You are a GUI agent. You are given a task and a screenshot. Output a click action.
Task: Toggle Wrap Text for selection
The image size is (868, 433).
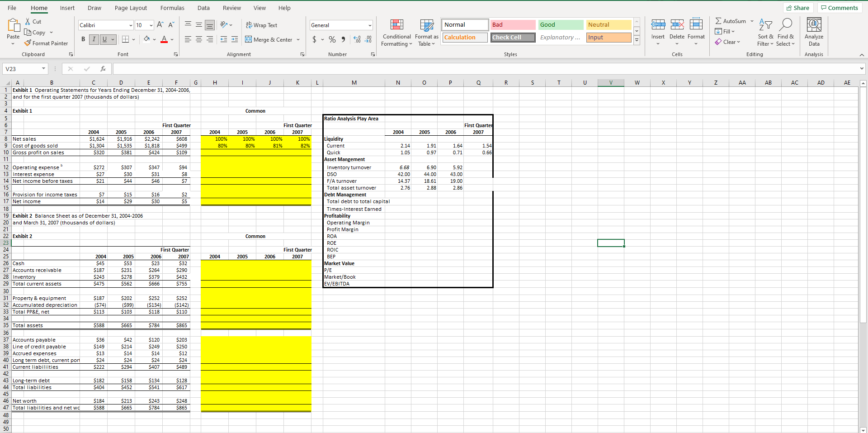pos(262,25)
